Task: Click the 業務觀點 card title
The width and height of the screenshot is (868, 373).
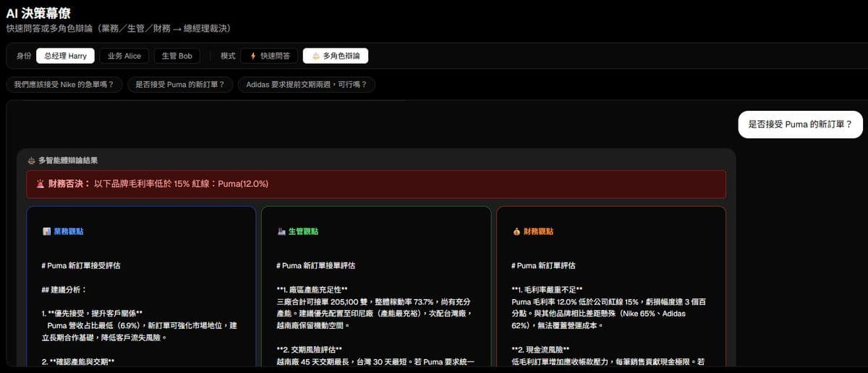Action: [68, 232]
